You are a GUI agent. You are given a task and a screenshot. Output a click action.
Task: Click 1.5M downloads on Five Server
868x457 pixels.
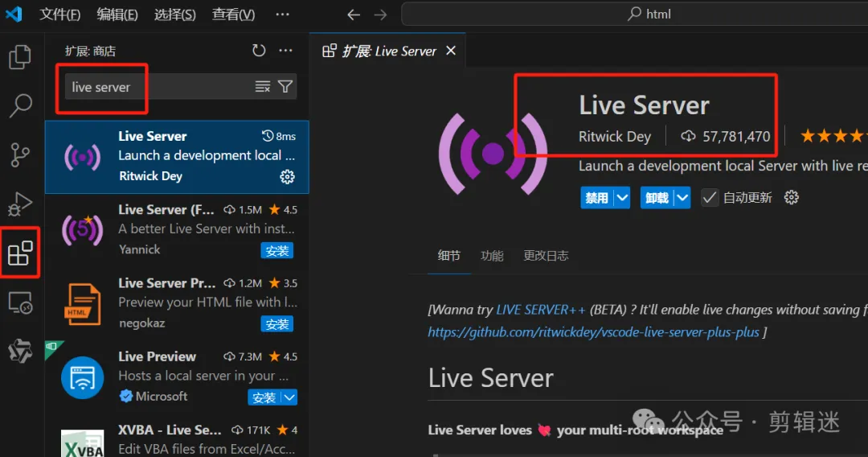(x=243, y=209)
